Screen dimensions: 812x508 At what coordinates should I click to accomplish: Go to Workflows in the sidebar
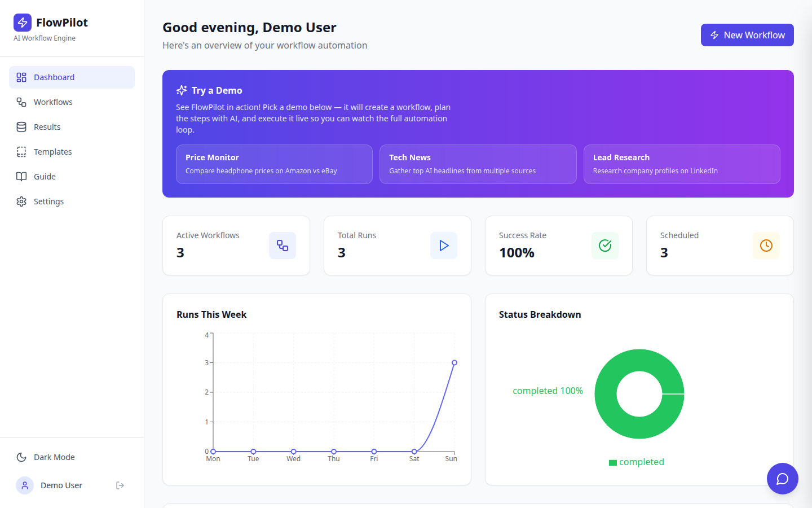click(x=72, y=102)
